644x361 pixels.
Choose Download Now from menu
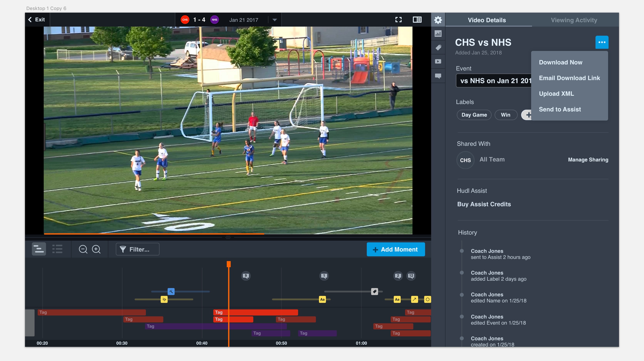click(x=560, y=62)
